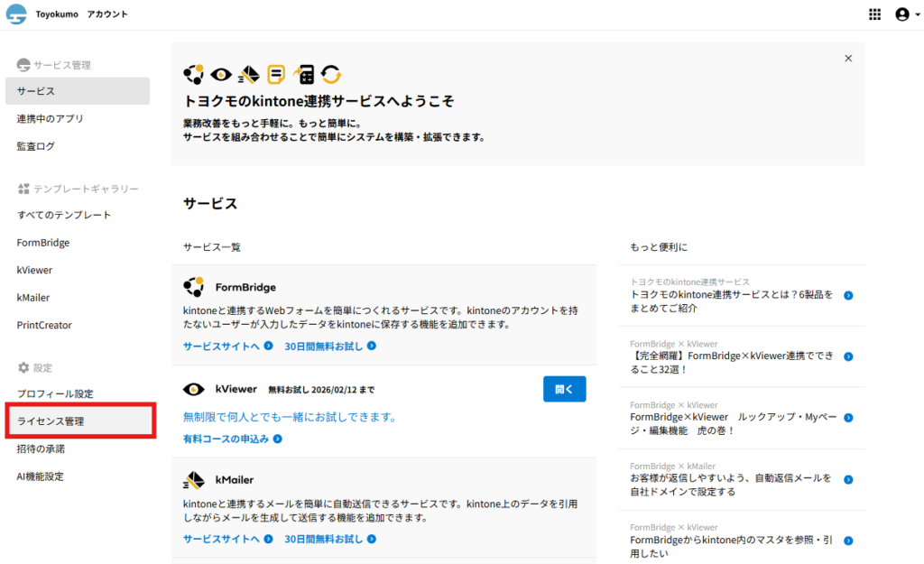Click the kViewer eye icon in list
Image resolution: width=924 pixels, height=564 pixels.
click(194, 389)
